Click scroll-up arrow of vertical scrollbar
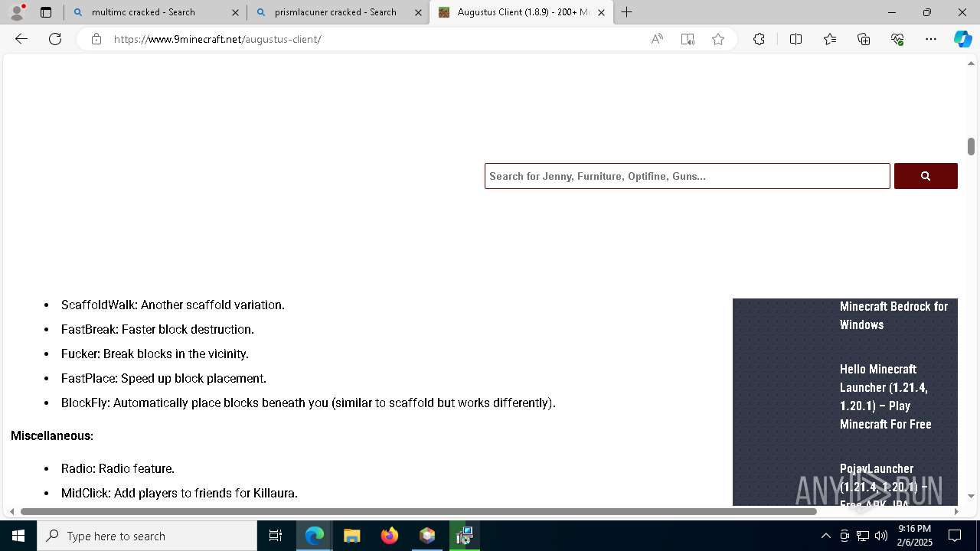The image size is (980, 551). pos(971,63)
